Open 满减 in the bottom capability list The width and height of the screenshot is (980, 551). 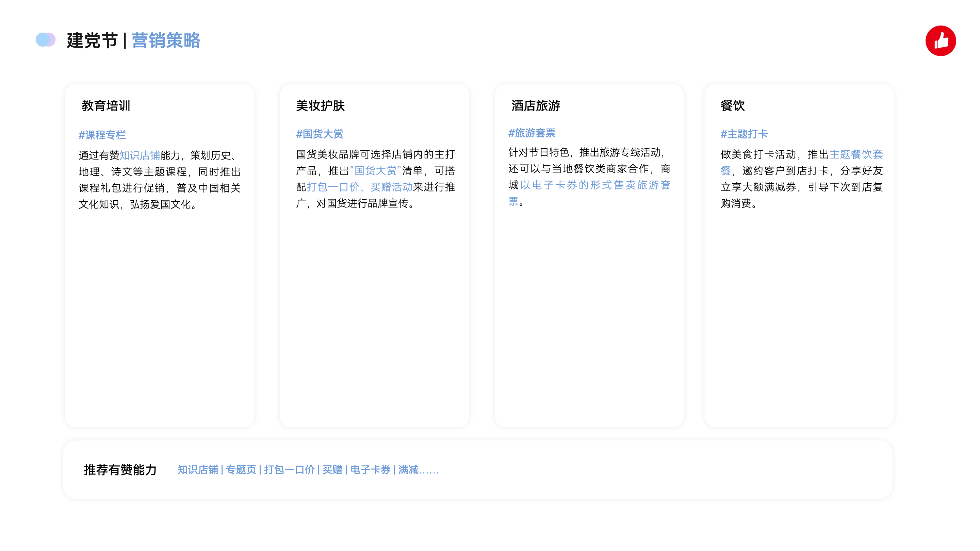408,470
